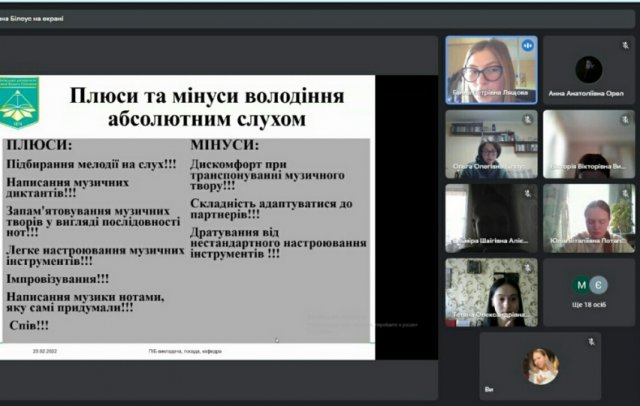Click the university emblem logo on slide
This screenshot has height=406, width=640.
coord(19,102)
